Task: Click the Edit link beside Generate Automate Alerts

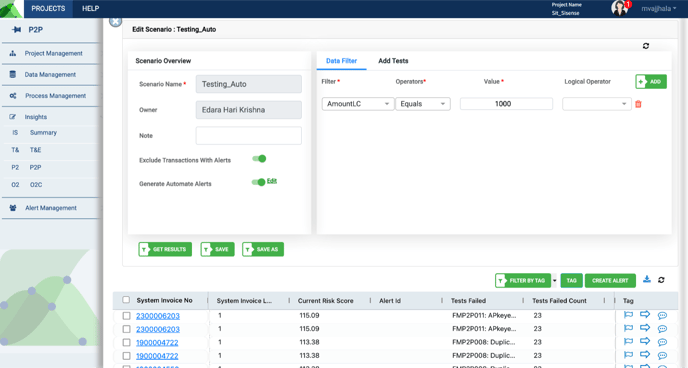Action: click(272, 181)
